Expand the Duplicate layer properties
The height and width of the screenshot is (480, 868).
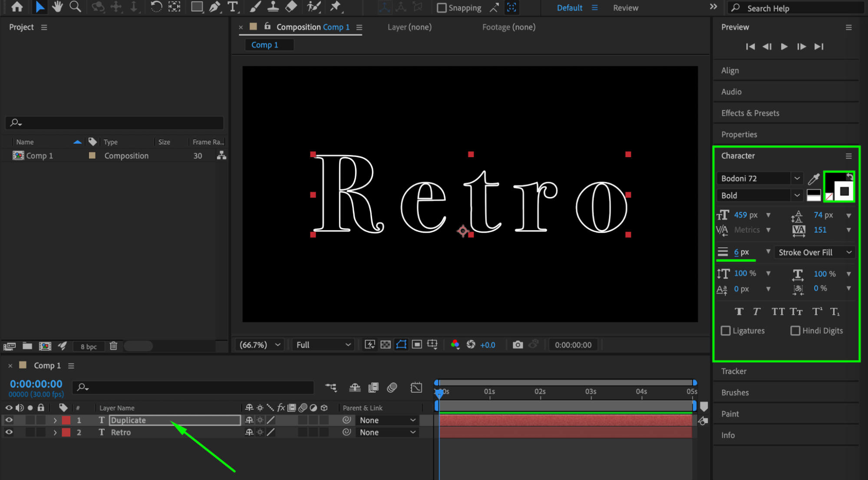[x=55, y=420]
